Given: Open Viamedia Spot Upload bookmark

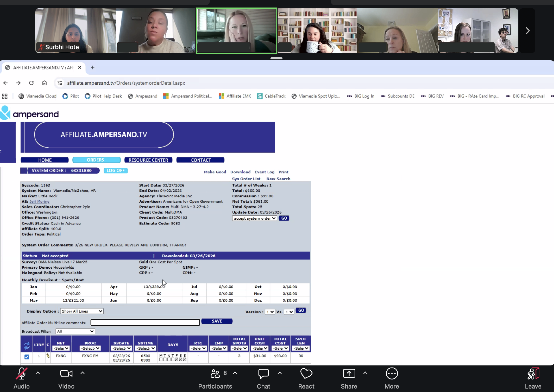Looking at the screenshot, I should pyautogui.click(x=316, y=96).
